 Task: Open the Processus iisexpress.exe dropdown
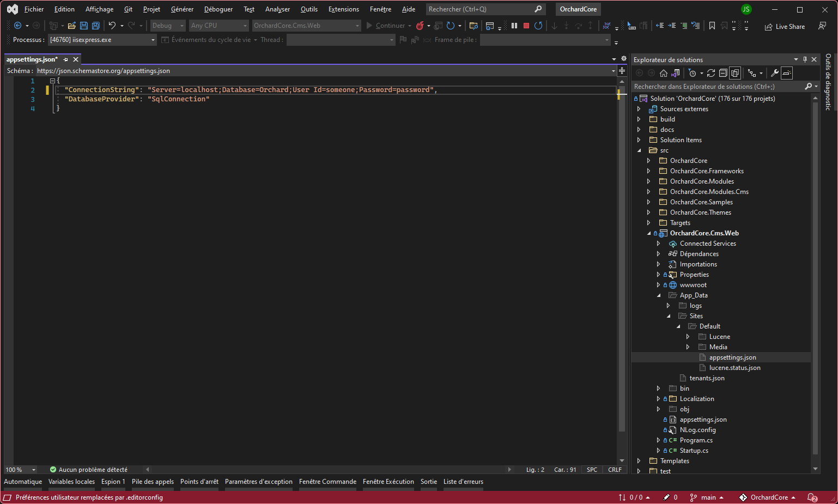click(101, 39)
